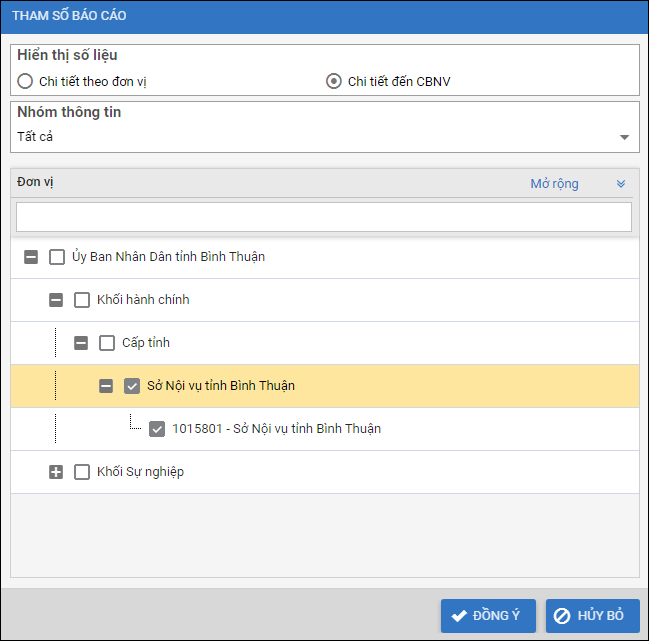
Task: Check 'Ủy Ban Nhân Dân tỉnh Bình Thuận' checkbox
Action: click(x=57, y=257)
